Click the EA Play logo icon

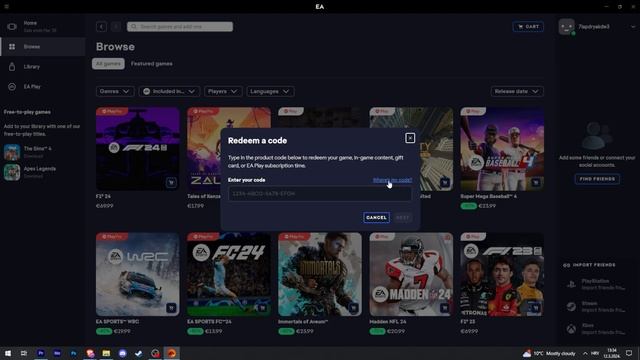[x=12, y=87]
